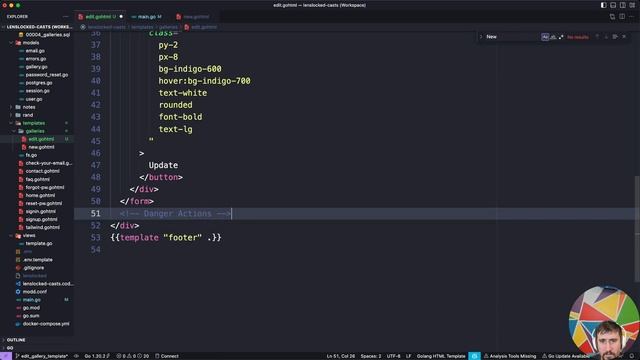
Task: Toggle Use Regular Expression in find widget
Action: tap(561, 37)
